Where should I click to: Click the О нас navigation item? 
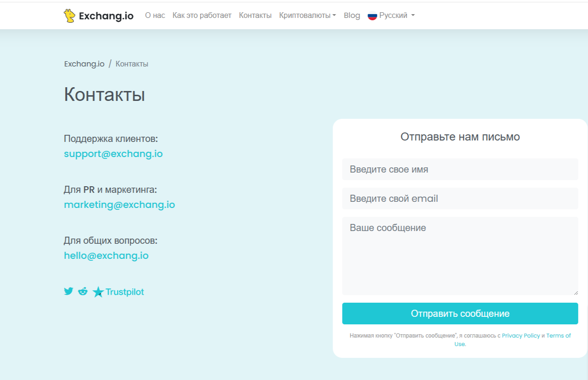[154, 15]
